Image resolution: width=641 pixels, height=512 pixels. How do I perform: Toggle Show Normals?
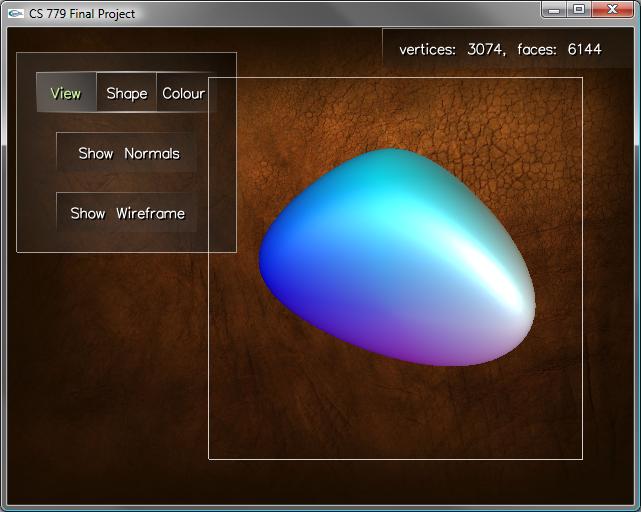point(128,153)
